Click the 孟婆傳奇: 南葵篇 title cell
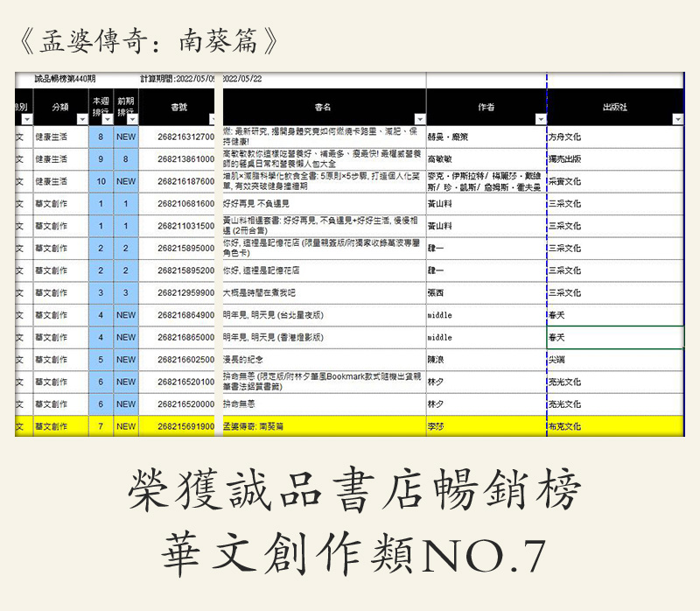Viewport: 700px width, 611px height. coord(322,426)
